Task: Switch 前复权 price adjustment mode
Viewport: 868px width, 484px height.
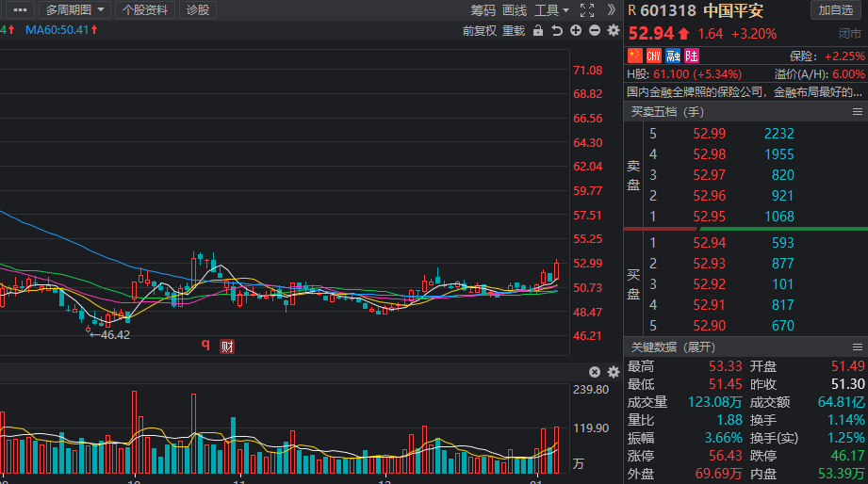Action: pos(480,30)
